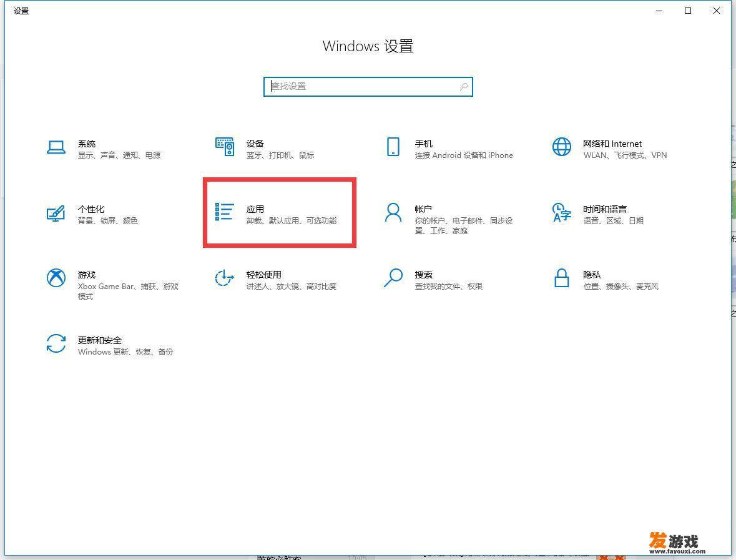This screenshot has width=736, height=560.
Task: Click the paintbrush icon for 个性化
Action: tap(56, 214)
